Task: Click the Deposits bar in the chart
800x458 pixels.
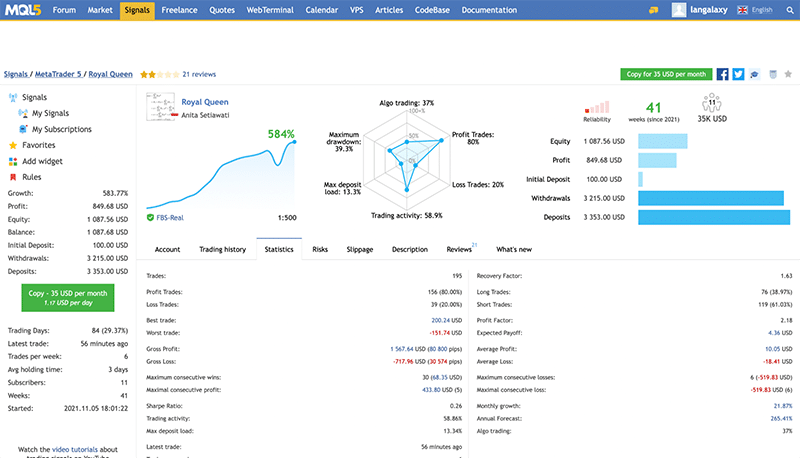Action: [714, 217]
